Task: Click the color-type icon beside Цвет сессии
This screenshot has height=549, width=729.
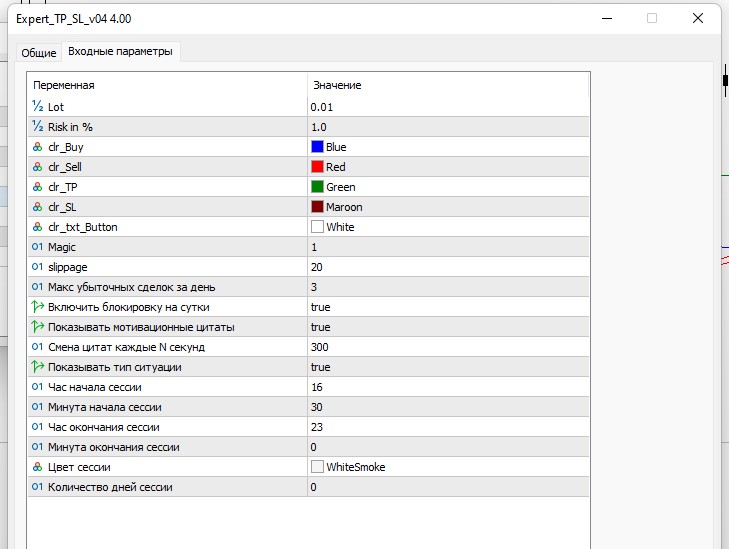Action: tap(38, 467)
